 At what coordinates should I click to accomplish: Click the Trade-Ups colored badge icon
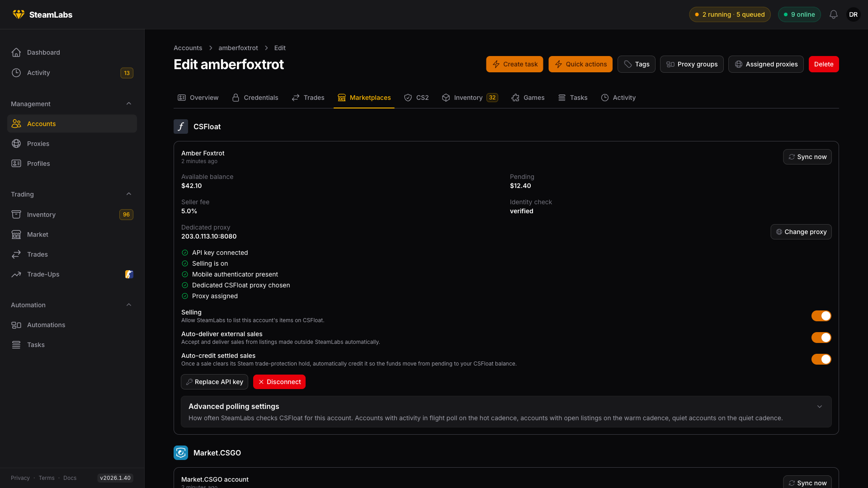129,274
